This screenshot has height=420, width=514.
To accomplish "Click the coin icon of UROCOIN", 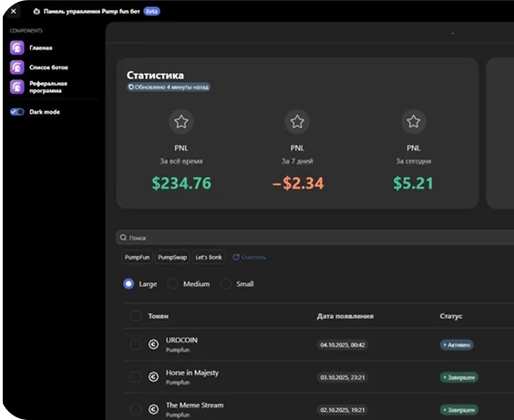I will click(153, 344).
